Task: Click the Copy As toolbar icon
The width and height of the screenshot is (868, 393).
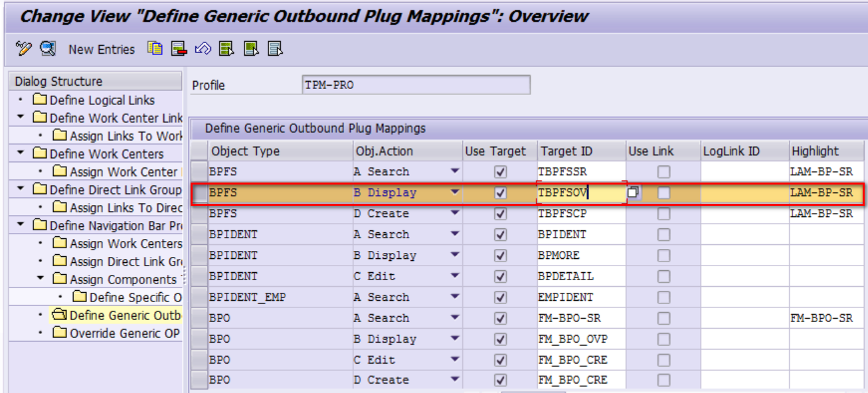Action: tap(155, 48)
